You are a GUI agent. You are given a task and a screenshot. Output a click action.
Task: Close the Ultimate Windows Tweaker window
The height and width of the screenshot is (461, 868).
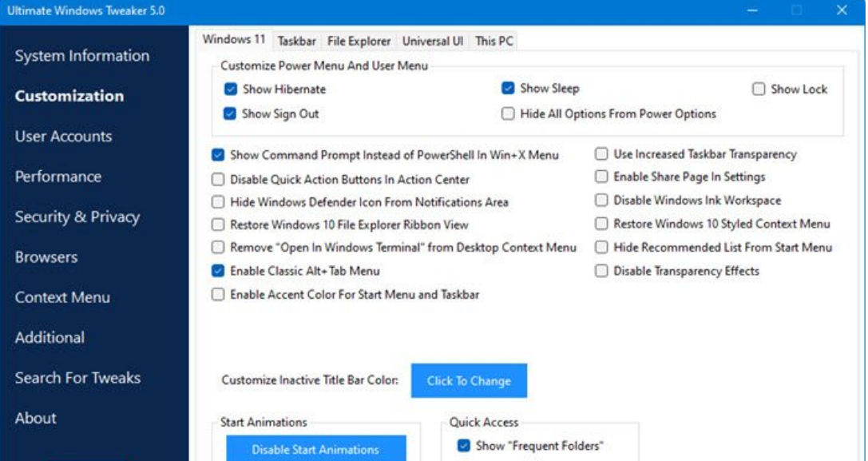point(842,10)
